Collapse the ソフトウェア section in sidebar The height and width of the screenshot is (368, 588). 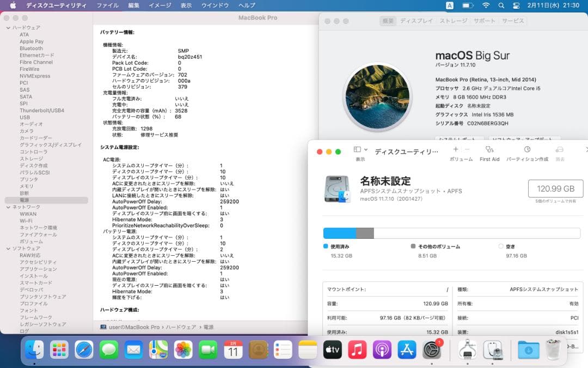coord(8,249)
